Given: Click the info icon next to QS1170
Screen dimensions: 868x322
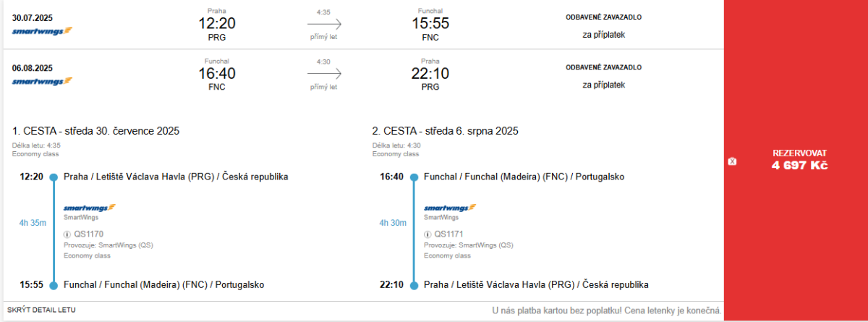Looking at the screenshot, I should (67, 234).
